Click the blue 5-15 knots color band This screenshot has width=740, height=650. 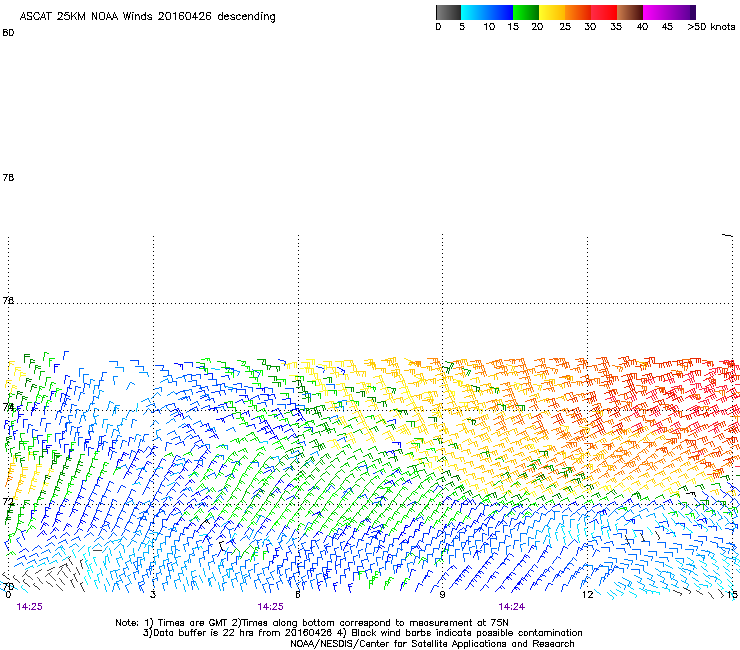(487, 12)
